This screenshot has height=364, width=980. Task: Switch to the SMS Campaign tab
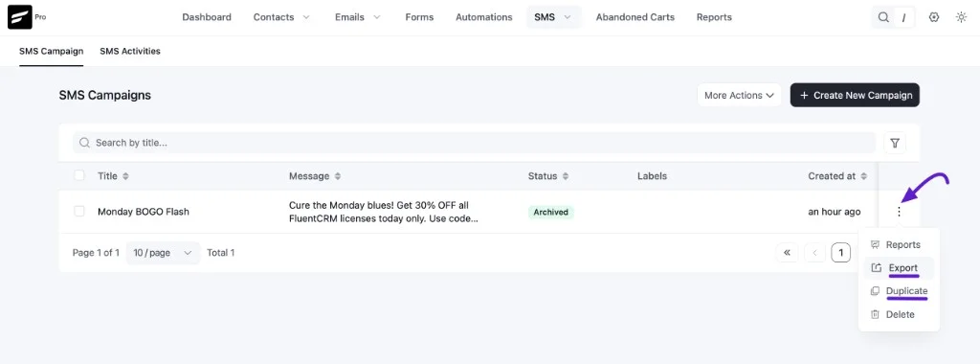52,52
